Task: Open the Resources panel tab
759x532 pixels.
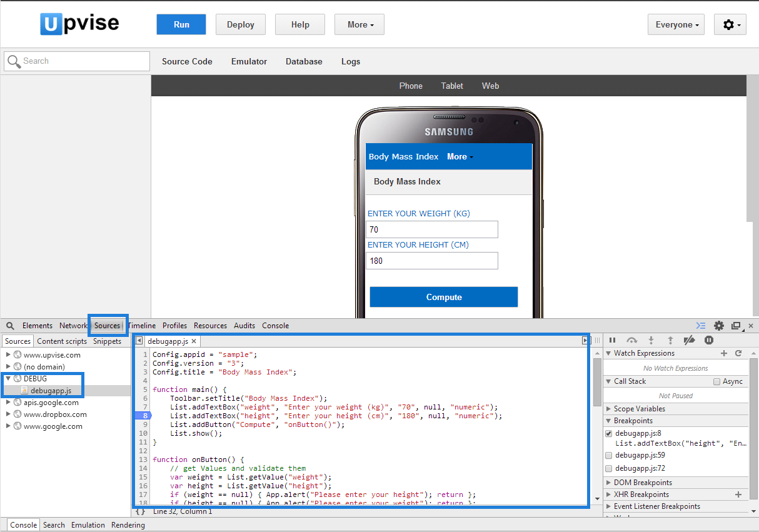Action: [210, 326]
